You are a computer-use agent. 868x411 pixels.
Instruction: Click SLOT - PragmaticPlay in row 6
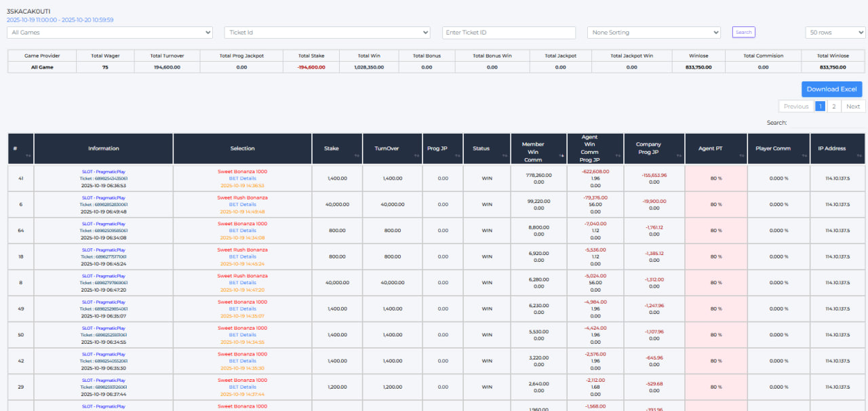104,198
